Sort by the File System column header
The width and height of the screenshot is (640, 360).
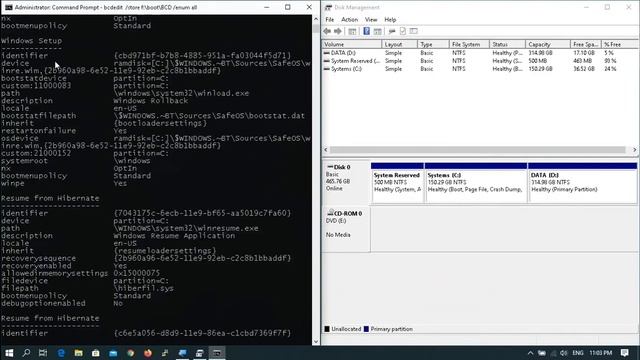pos(469,44)
